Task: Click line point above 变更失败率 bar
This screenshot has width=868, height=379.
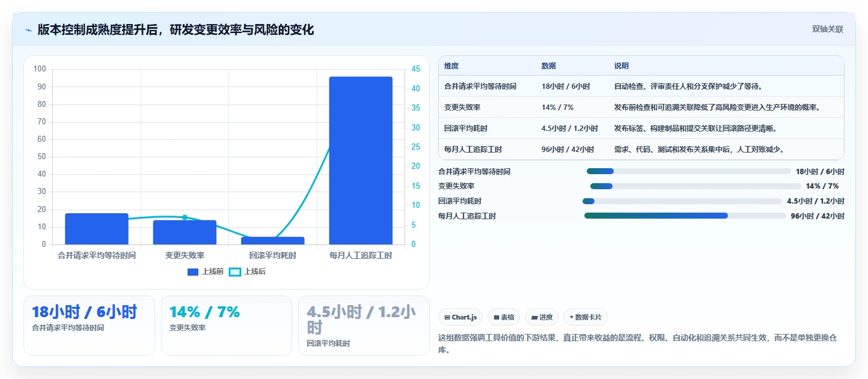Action: (185, 217)
